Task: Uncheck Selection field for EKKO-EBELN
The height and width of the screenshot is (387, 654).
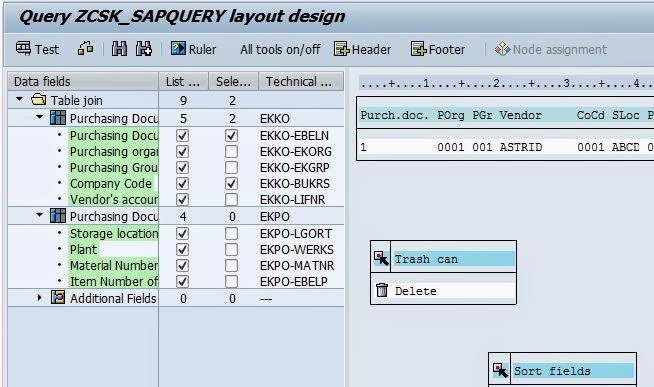Action: pos(232,136)
